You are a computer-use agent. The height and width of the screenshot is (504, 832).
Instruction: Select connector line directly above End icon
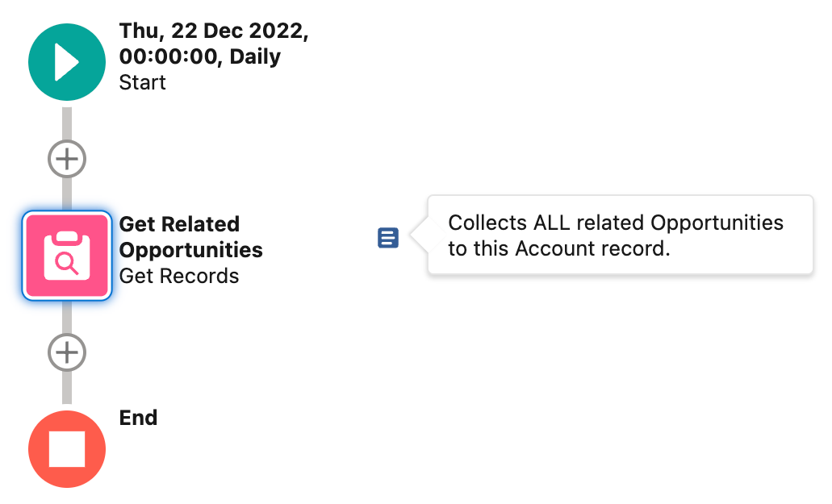tap(67, 387)
